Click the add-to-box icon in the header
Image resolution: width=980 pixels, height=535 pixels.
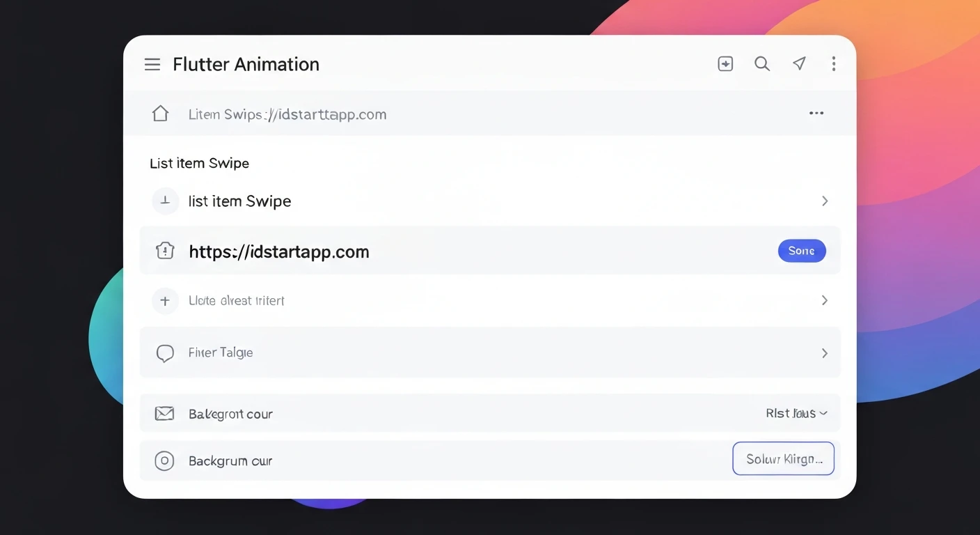tap(725, 64)
